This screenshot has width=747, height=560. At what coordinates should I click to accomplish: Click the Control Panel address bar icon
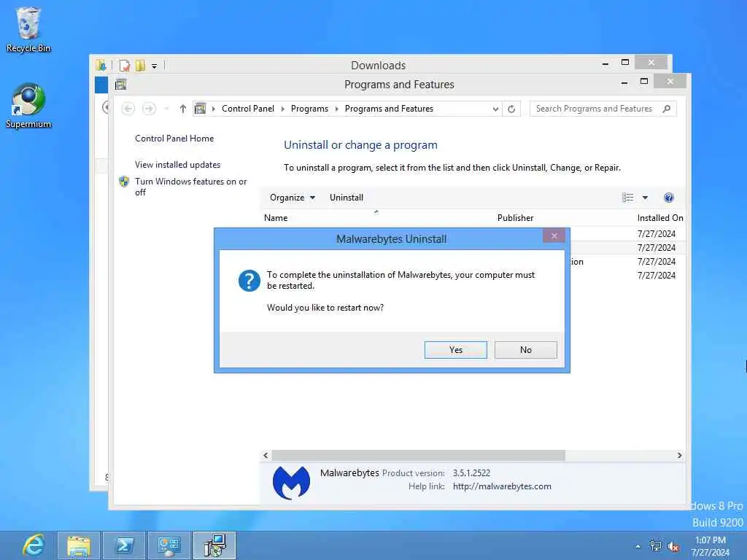coord(201,109)
